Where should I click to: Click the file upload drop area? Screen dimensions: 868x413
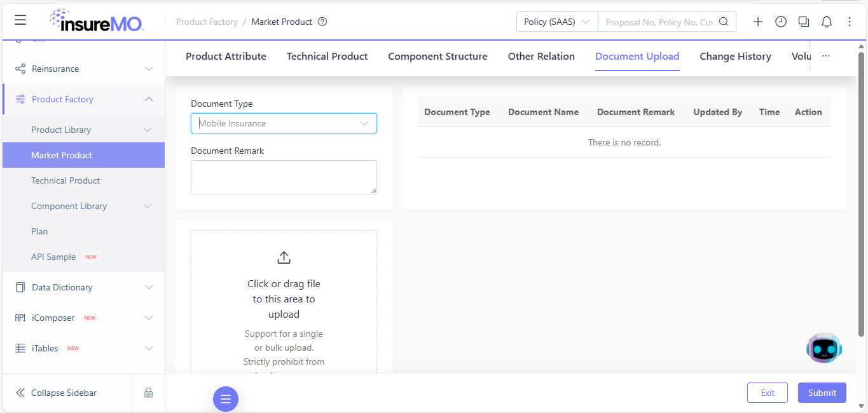point(284,302)
